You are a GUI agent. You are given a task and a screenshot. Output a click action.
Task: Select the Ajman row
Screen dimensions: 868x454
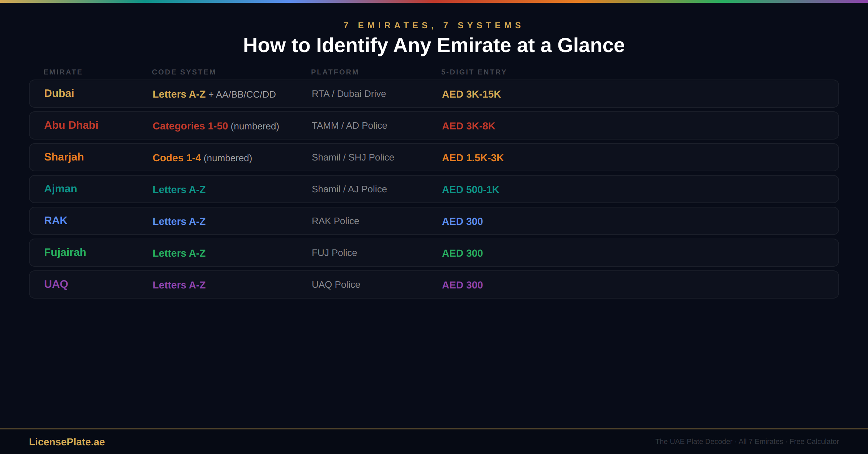point(434,189)
